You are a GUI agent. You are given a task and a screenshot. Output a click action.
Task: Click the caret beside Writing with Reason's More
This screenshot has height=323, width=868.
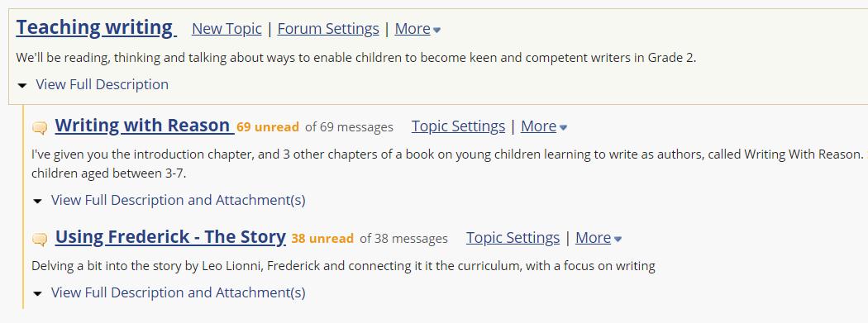[563, 128]
